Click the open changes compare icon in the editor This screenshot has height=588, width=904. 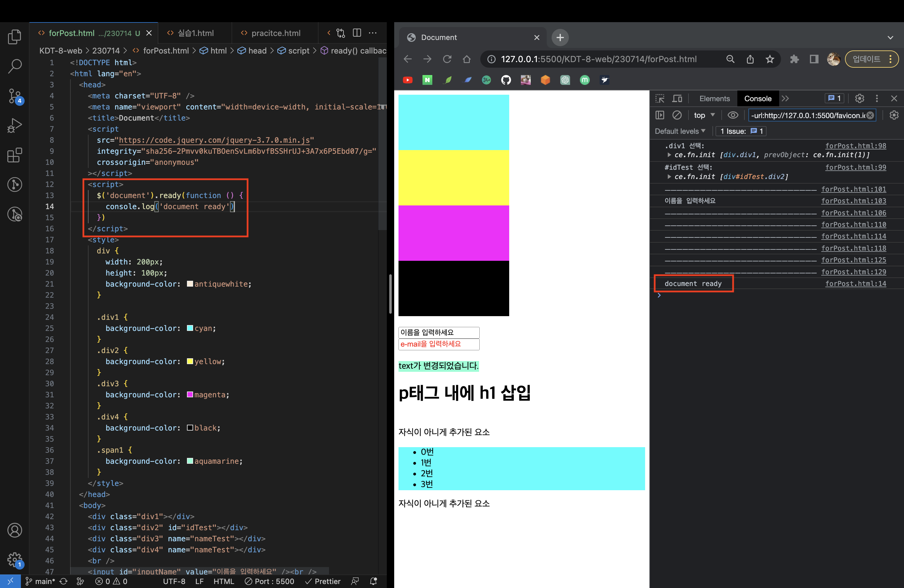click(x=341, y=33)
